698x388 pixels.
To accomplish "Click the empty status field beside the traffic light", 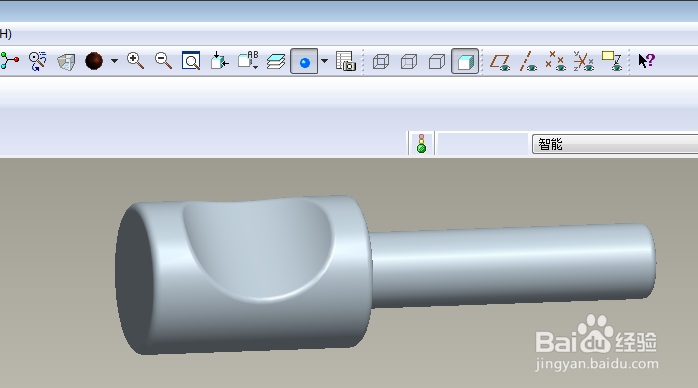I will (x=483, y=143).
